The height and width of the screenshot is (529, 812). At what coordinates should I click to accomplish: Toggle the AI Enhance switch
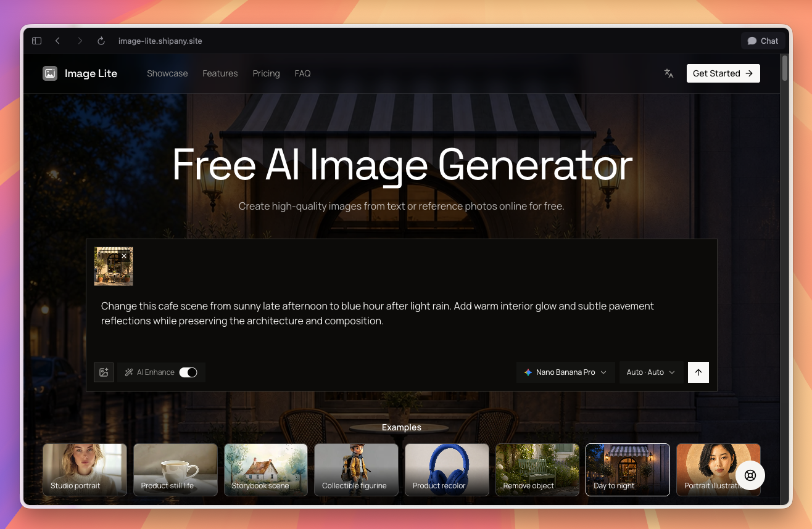pos(188,372)
